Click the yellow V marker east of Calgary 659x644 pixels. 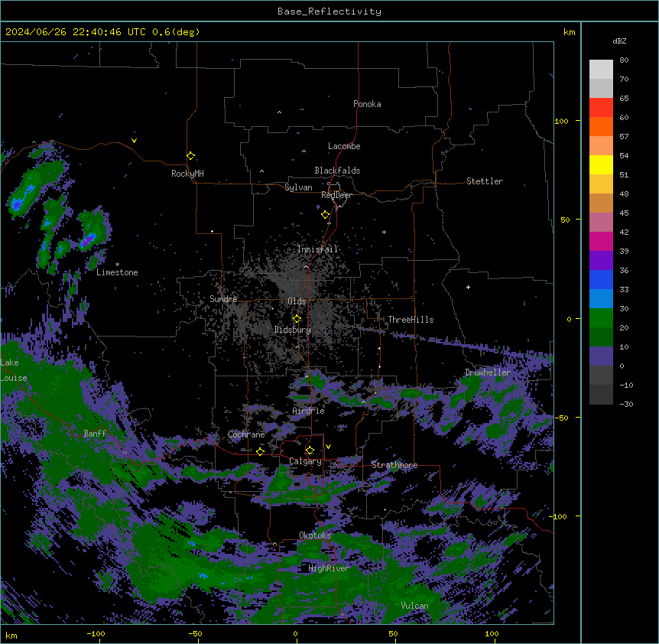pyautogui.click(x=328, y=447)
